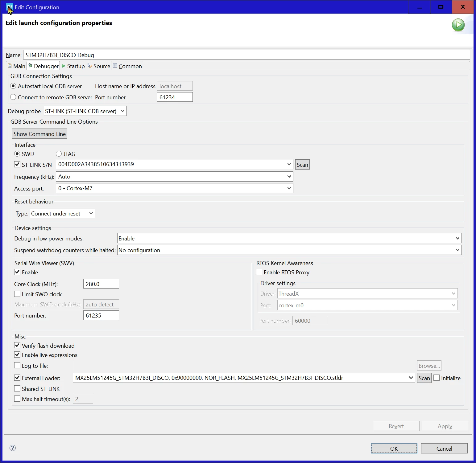Click the Source tab icon
476x463 pixels.
90,66
